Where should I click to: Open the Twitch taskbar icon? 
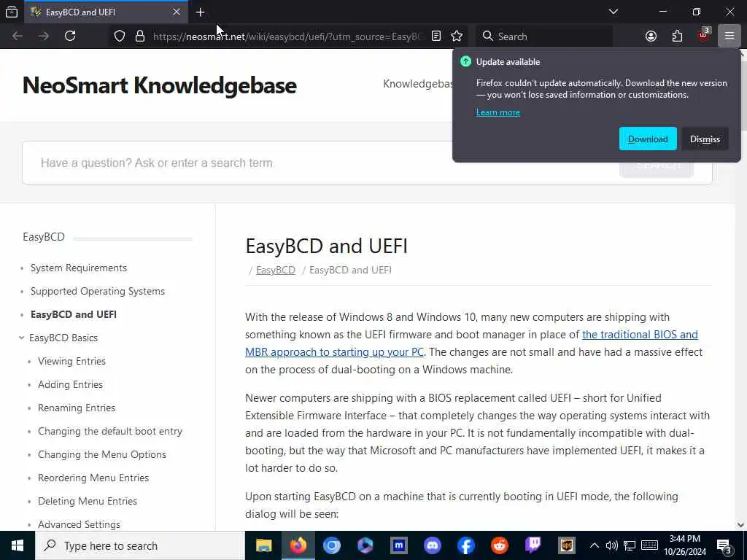[533, 545]
